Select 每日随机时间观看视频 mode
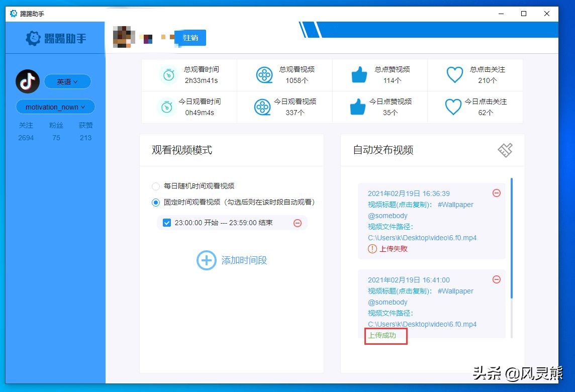The width and height of the screenshot is (575, 392). [156, 186]
